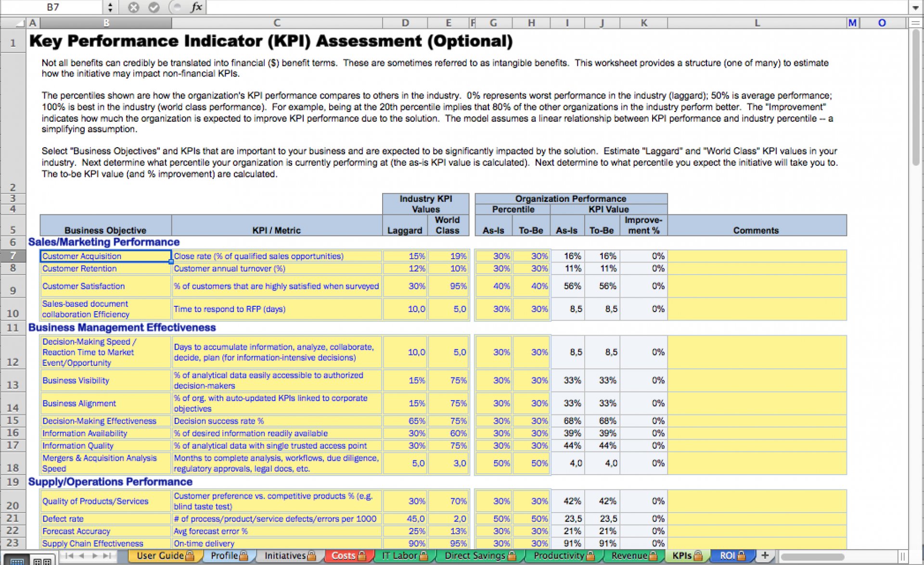Click the vertical scrollbar thumb
The height and width of the screenshot is (565, 924).
pyautogui.click(x=916, y=98)
